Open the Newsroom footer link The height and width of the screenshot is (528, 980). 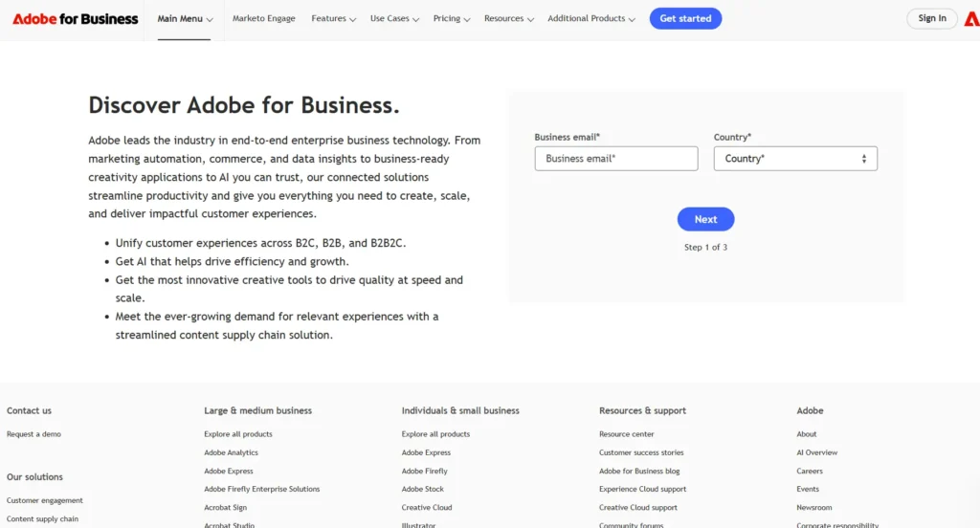(813, 508)
